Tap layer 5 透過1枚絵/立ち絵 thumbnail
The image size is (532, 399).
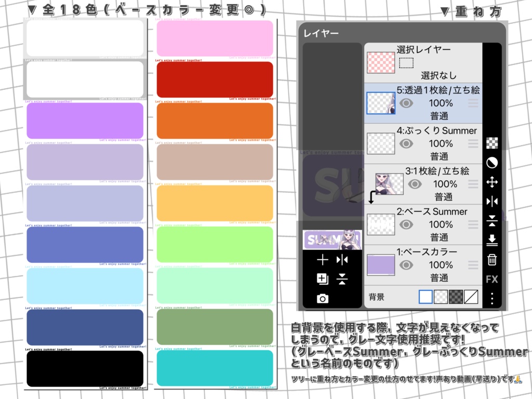pos(381,103)
